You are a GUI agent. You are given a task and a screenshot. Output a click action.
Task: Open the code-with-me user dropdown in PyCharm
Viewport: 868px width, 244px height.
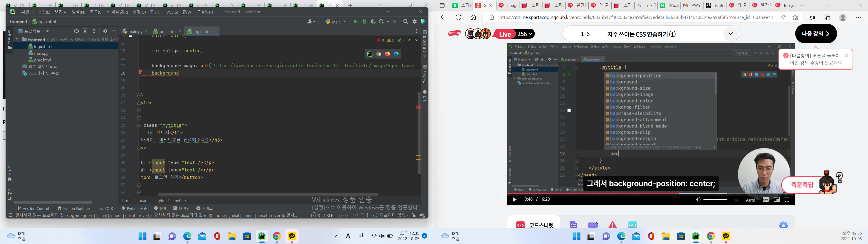coord(311,21)
